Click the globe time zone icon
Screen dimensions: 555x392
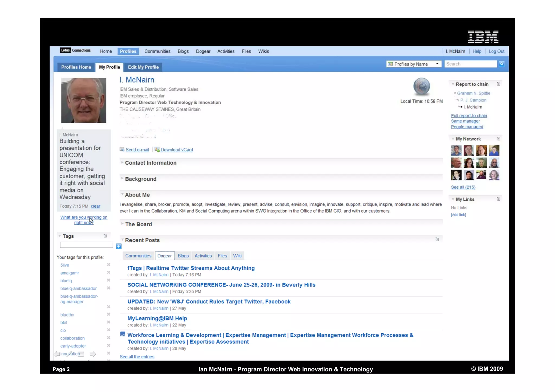pyautogui.click(x=421, y=86)
